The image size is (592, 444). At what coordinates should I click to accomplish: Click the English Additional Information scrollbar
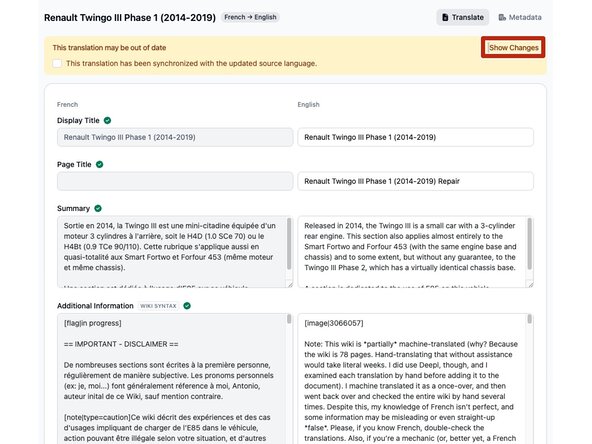529,319
